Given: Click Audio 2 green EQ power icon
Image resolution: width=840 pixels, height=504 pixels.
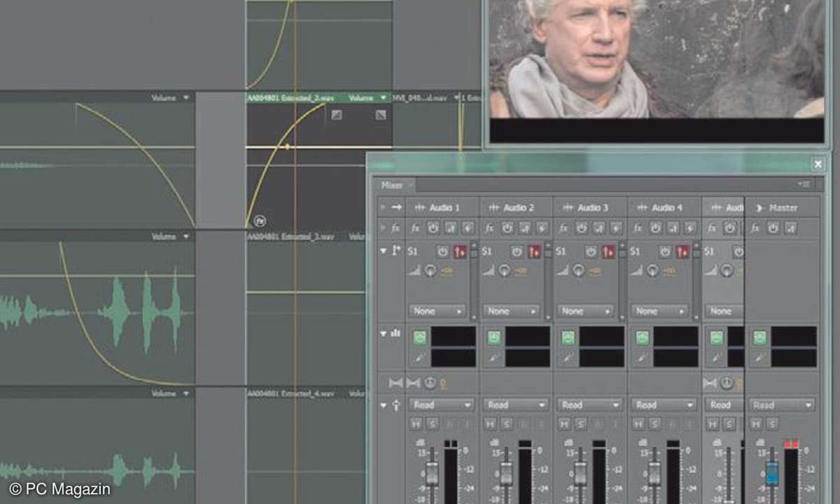Looking at the screenshot, I should point(493,337).
